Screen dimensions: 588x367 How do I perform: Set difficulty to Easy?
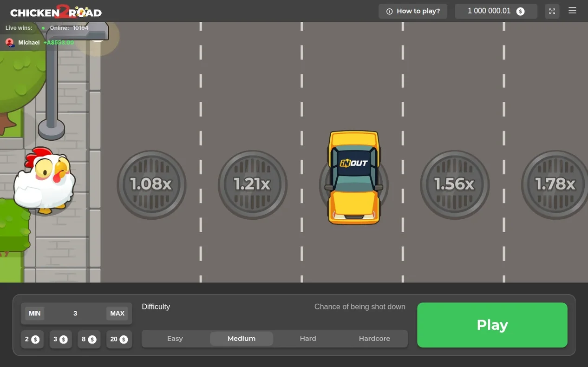tap(175, 339)
